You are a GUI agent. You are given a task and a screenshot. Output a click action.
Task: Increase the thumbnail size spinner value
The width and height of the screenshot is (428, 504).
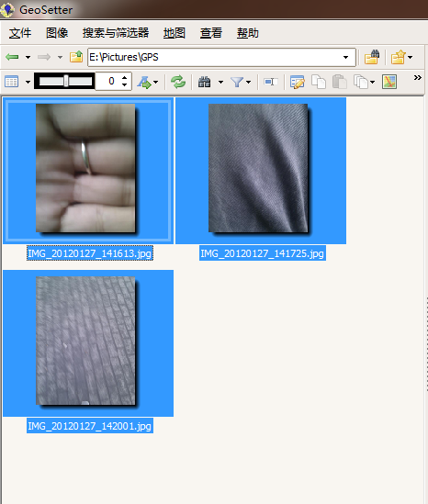click(124, 78)
